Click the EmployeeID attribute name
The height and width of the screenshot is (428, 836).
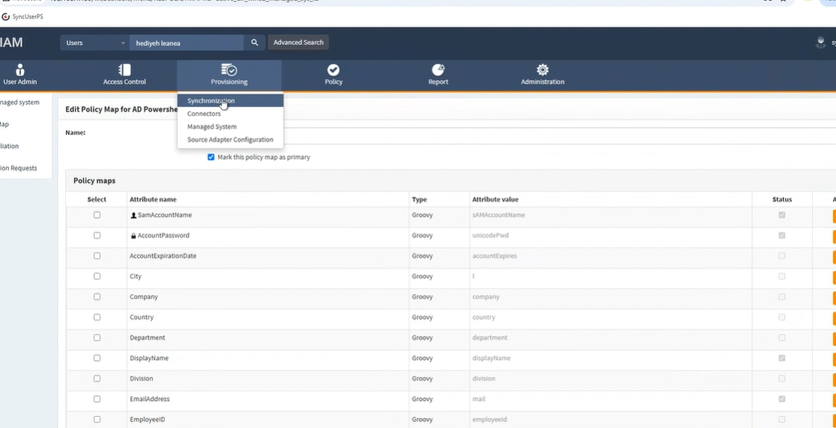click(x=147, y=419)
